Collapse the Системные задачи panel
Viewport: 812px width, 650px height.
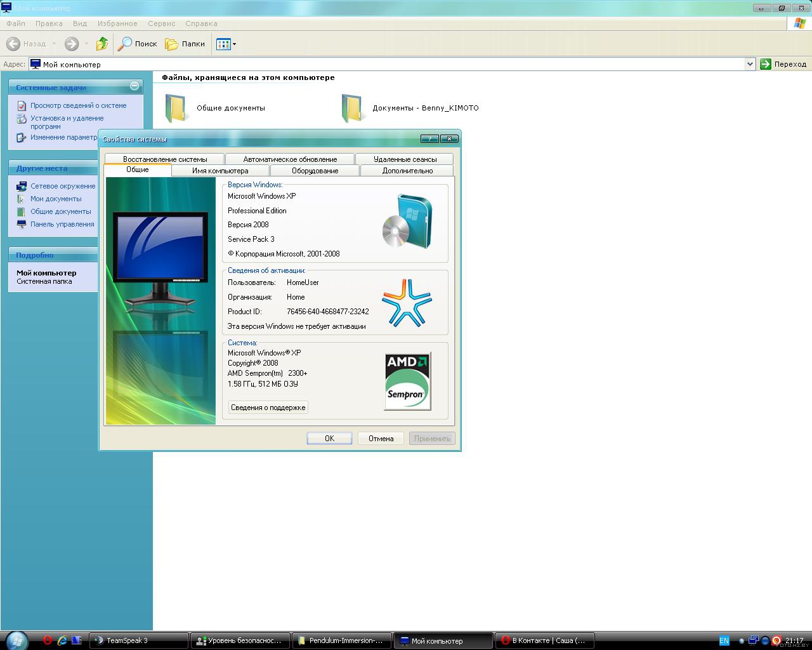tap(134, 86)
